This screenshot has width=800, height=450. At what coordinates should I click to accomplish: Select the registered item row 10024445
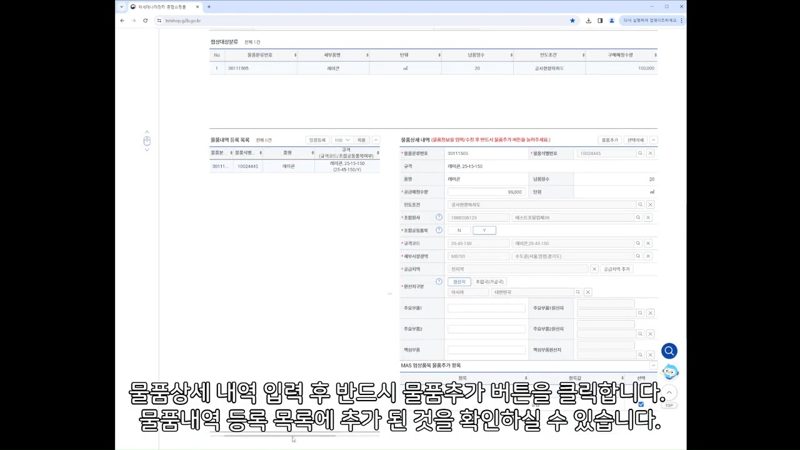294,166
